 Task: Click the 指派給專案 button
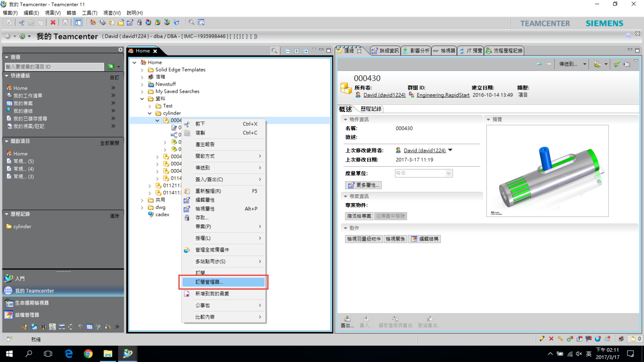359,216
